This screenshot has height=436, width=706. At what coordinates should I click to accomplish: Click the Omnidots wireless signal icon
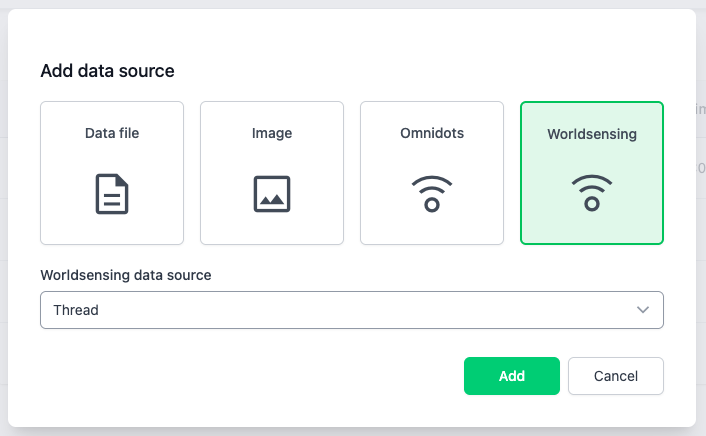(432, 194)
